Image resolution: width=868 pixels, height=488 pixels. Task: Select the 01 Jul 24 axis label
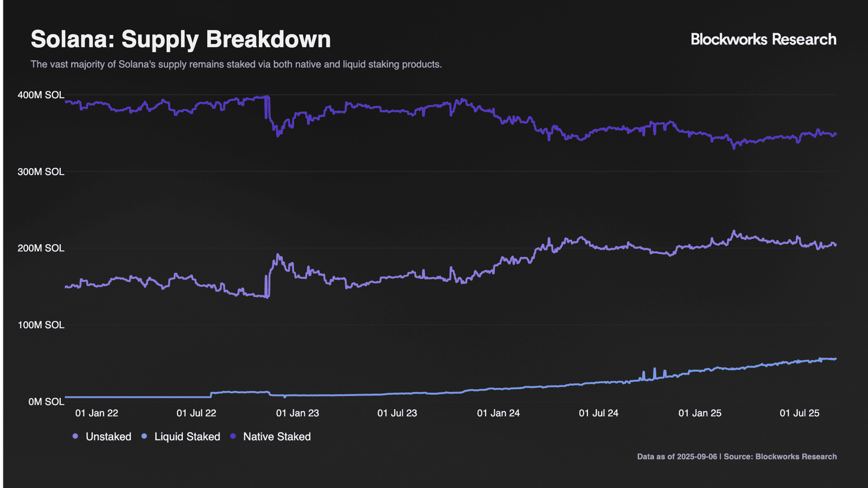coord(599,413)
